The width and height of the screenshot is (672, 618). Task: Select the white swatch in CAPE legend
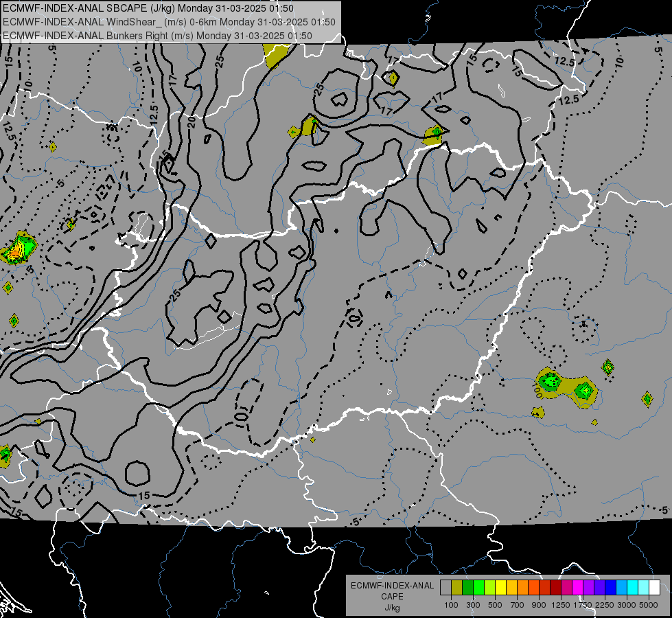[654, 587]
